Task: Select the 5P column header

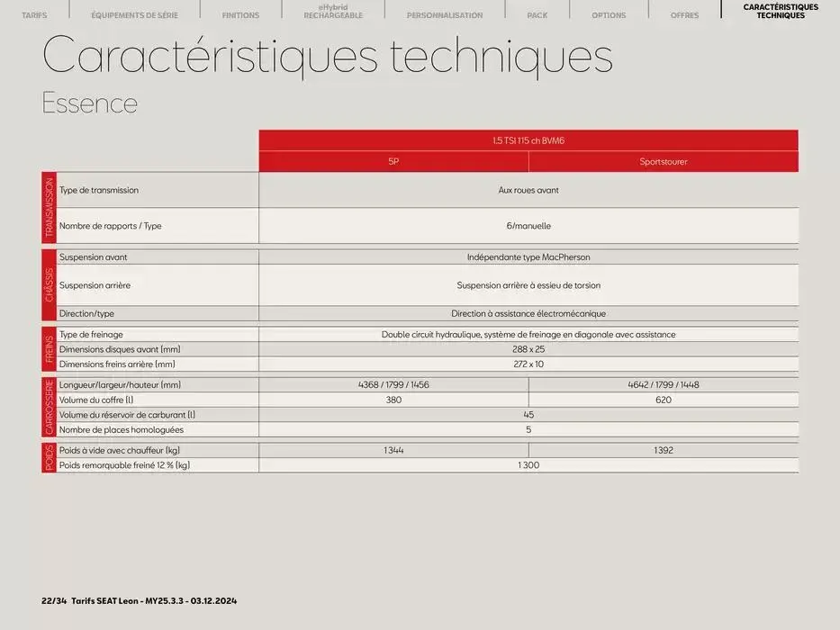Action: (x=393, y=161)
